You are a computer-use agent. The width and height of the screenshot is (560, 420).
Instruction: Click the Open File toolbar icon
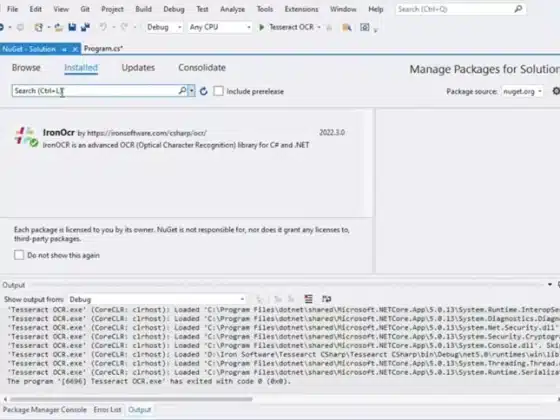[x=59, y=27]
